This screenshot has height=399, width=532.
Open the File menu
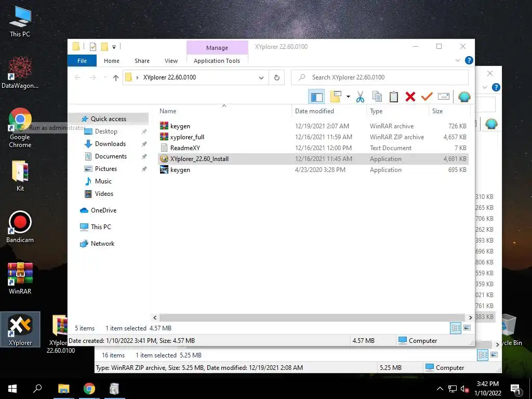[82, 61]
